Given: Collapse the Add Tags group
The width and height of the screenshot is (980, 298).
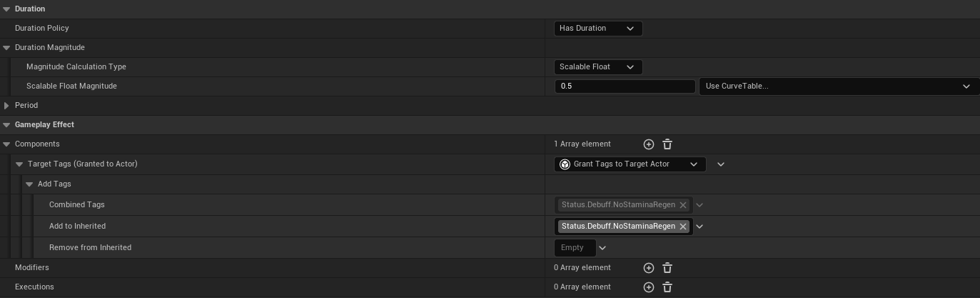Looking at the screenshot, I should [x=29, y=184].
